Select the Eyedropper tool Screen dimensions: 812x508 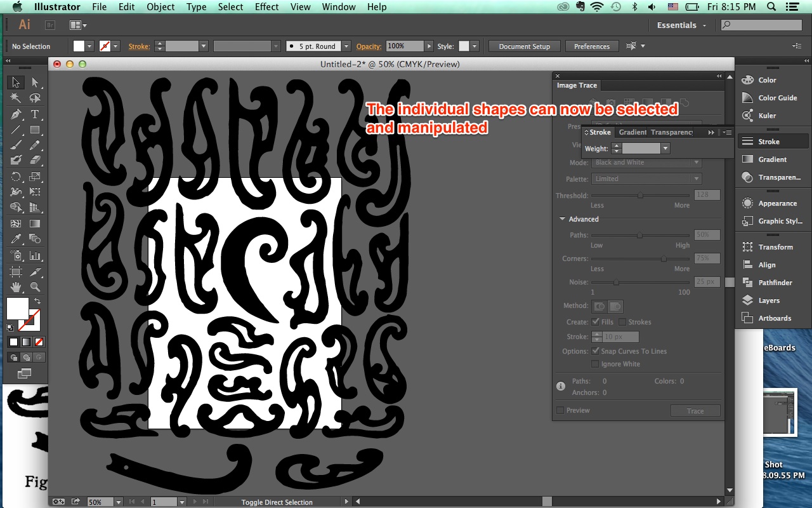(16, 239)
